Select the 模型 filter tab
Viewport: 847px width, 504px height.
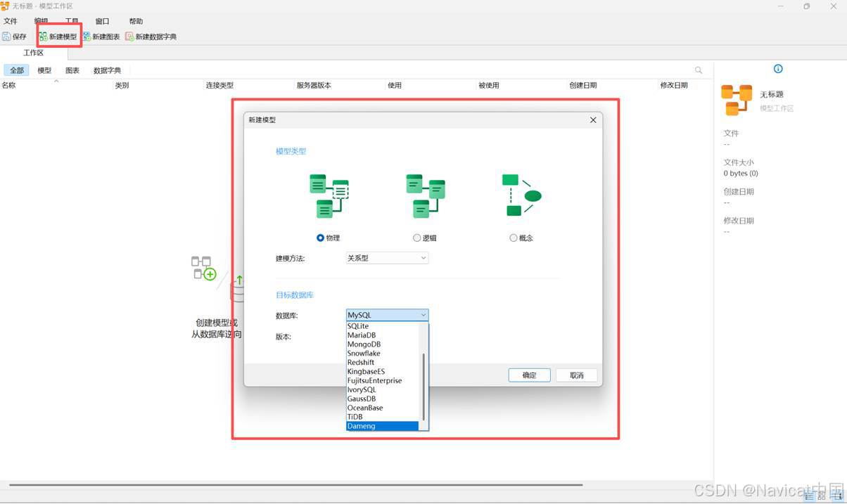click(x=44, y=70)
